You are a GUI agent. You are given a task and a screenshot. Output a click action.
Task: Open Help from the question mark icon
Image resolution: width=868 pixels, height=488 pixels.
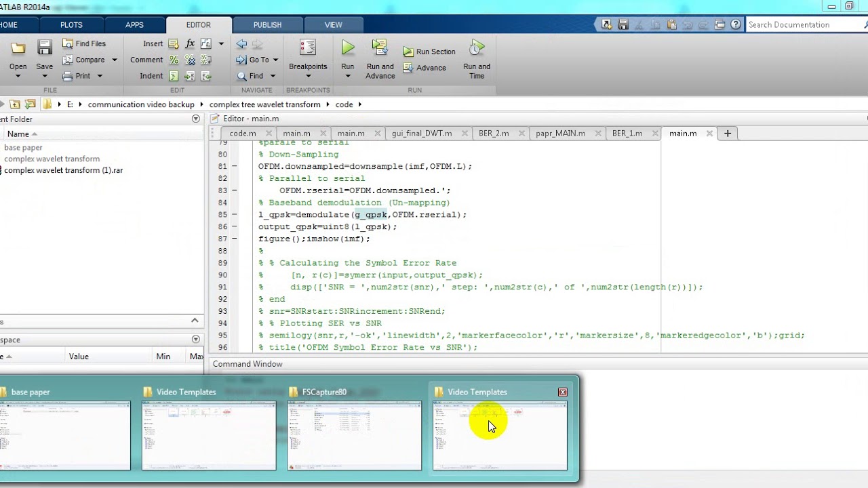[x=736, y=24]
